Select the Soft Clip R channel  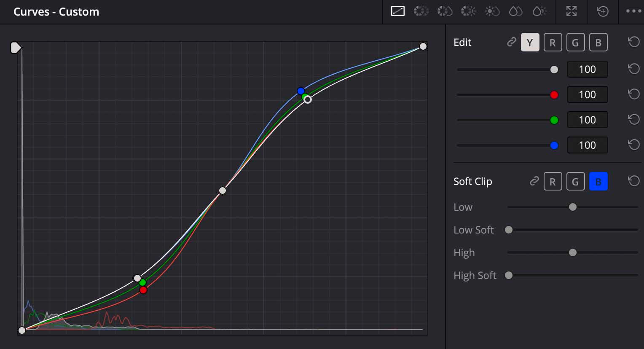pyautogui.click(x=553, y=181)
